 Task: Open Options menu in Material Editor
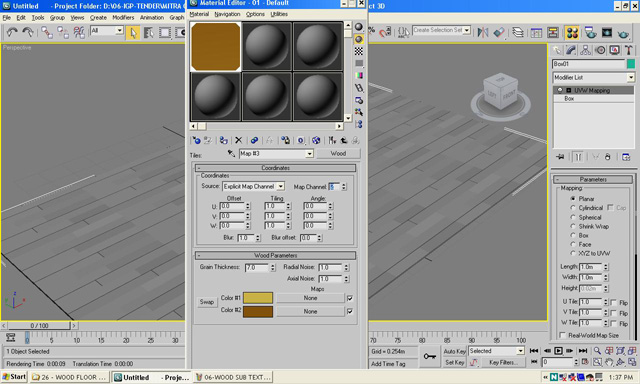coord(255,14)
